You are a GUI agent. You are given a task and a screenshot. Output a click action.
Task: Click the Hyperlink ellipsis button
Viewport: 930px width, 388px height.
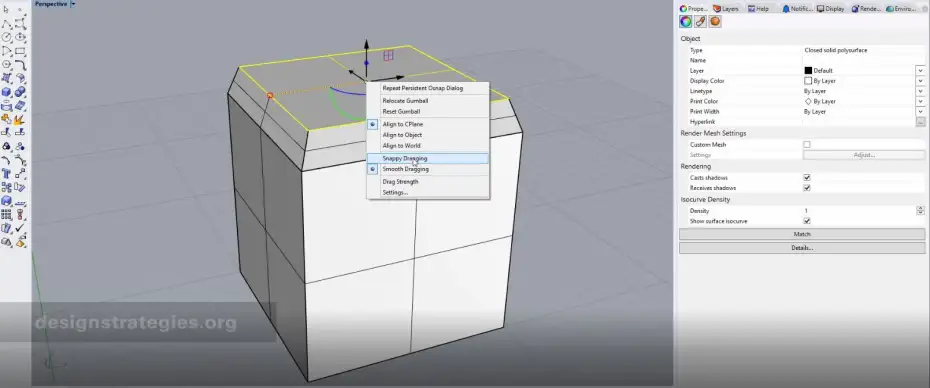coord(920,122)
